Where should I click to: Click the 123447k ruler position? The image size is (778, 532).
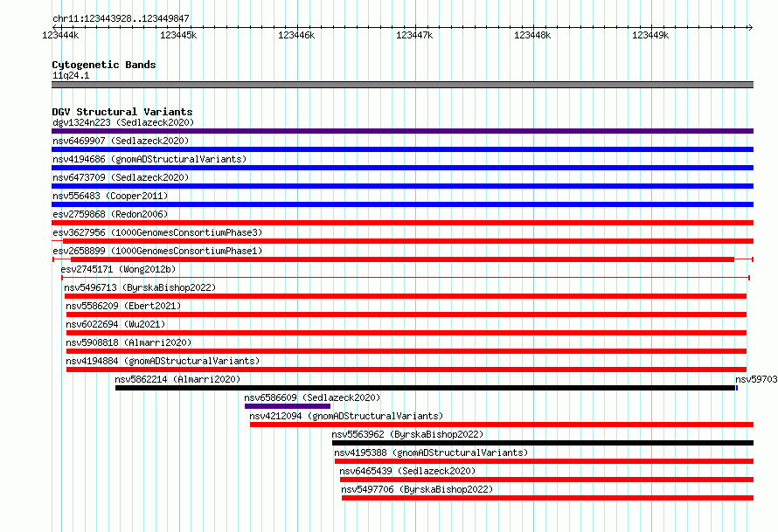pyautogui.click(x=415, y=35)
